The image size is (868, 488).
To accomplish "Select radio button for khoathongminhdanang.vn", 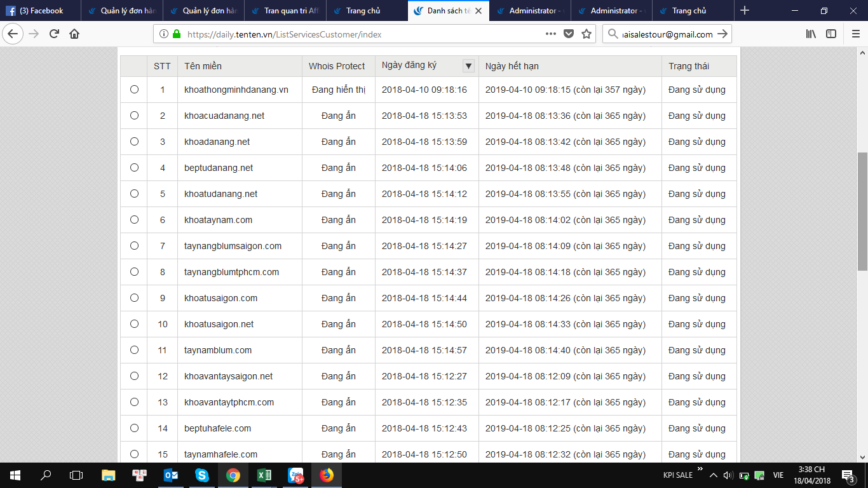I will pyautogui.click(x=134, y=90).
